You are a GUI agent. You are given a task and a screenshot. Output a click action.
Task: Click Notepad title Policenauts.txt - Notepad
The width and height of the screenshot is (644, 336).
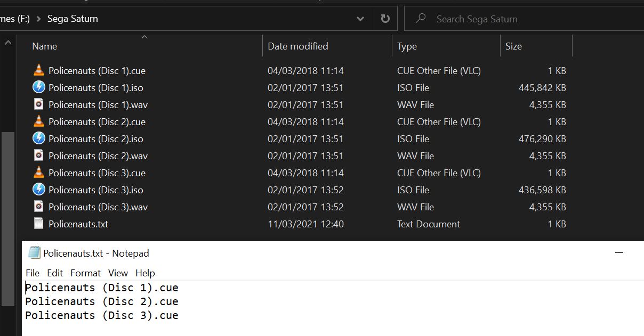coord(96,253)
